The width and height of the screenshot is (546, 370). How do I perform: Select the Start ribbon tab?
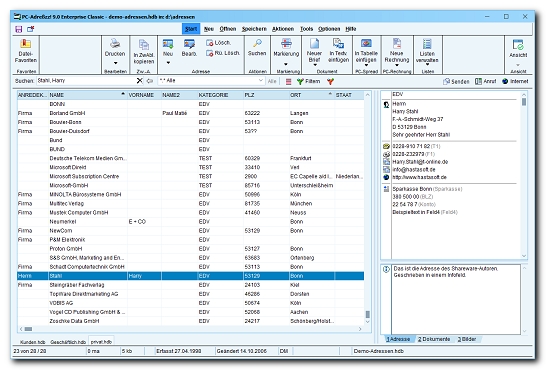[x=191, y=29]
